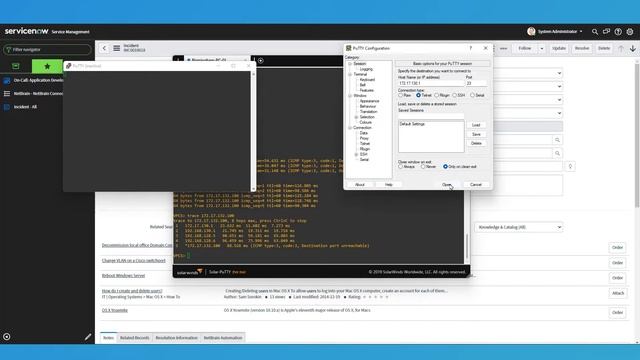The height and width of the screenshot is (360, 640).
Task: Collapse the Terminal category in PuTTY tree
Action: pyautogui.click(x=350, y=74)
